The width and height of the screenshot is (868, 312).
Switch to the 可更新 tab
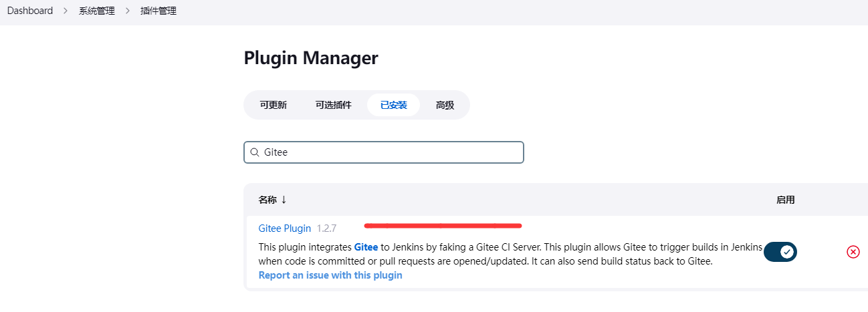[273, 105]
